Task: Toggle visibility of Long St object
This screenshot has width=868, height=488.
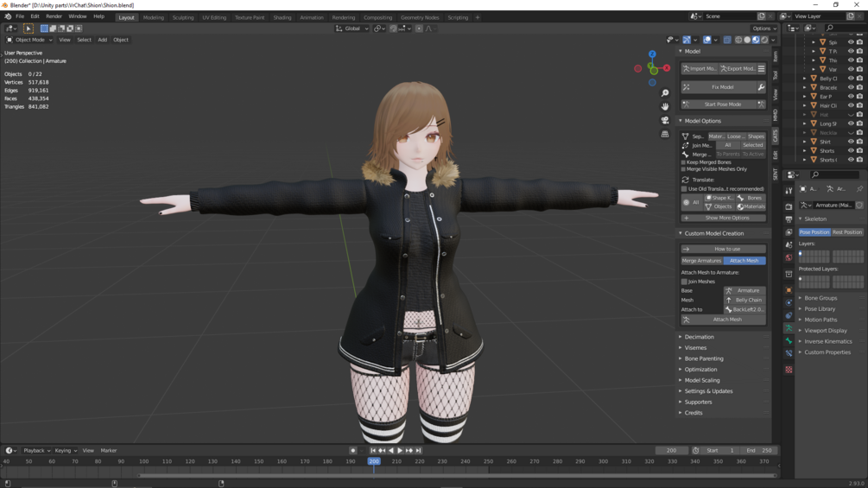Action: (x=852, y=124)
